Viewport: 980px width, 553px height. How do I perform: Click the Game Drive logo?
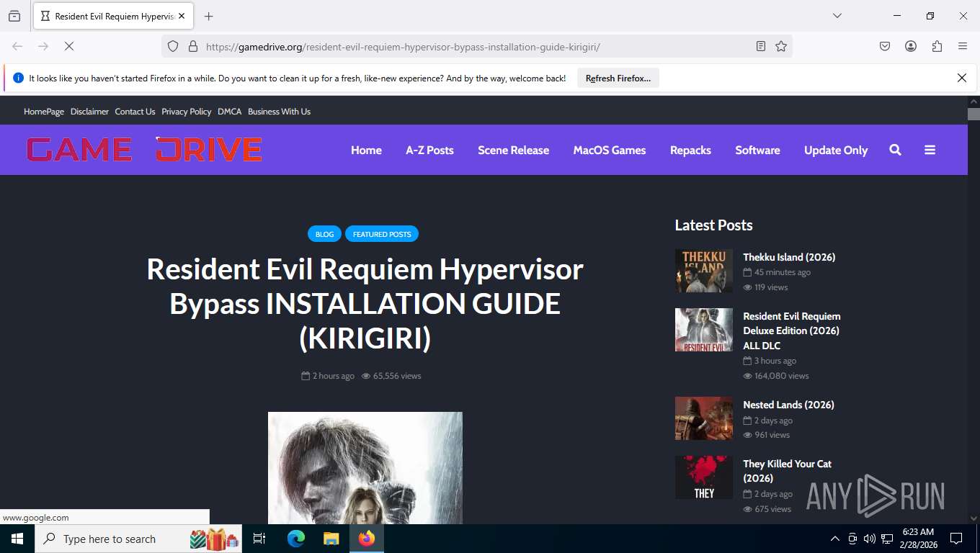point(144,150)
